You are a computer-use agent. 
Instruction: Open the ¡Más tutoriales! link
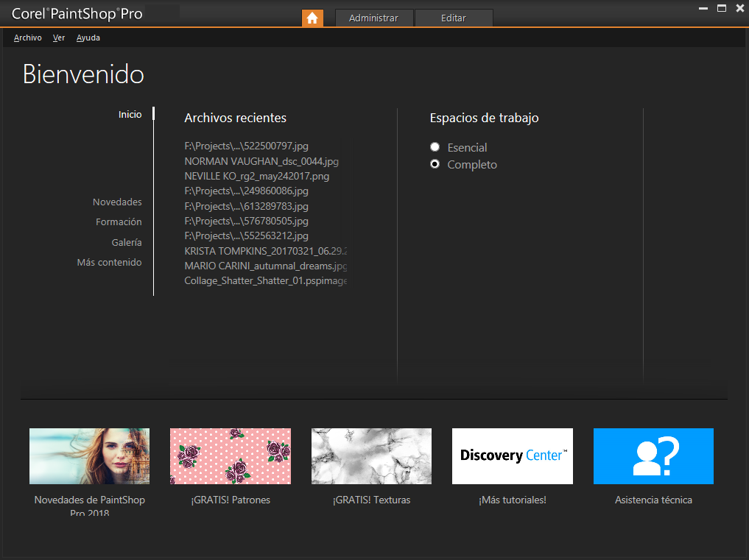point(513,500)
